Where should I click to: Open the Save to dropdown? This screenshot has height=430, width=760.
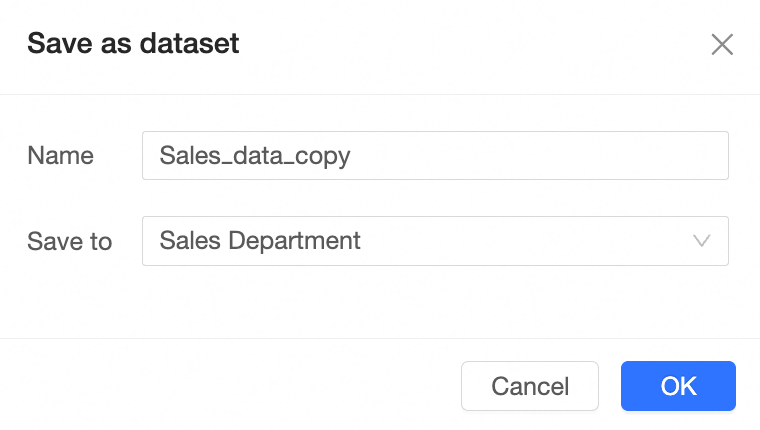point(435,241)
